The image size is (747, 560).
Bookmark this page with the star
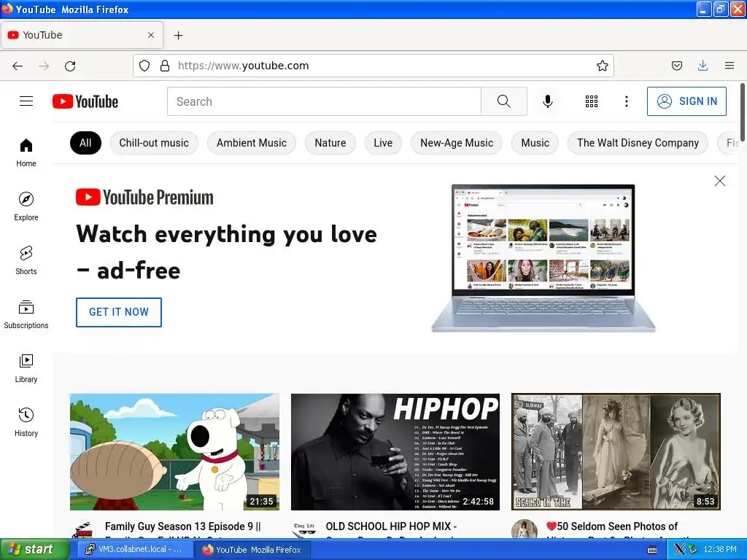point(602,66)
